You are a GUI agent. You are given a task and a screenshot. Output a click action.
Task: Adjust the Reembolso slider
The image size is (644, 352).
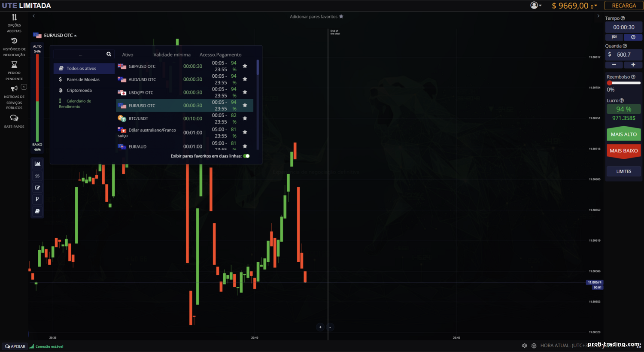tap(610, 83)
